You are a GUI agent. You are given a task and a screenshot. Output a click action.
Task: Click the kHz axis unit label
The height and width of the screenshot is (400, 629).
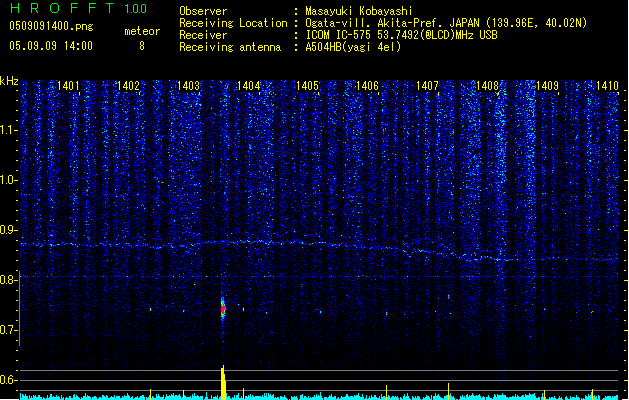10,82
